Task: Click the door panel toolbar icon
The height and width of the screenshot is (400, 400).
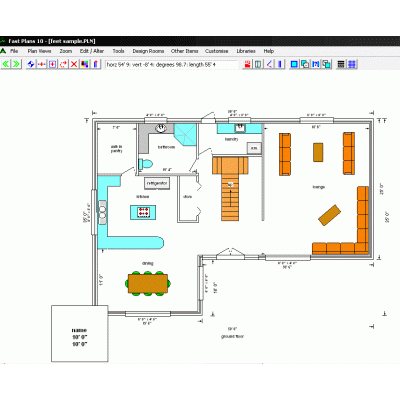Action: click(258, 64)
